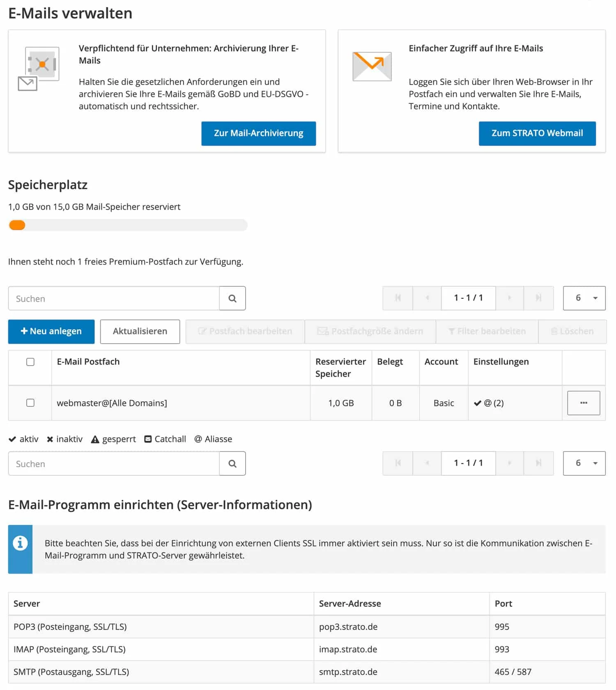Screen dimensions: 616x690
Task: Open the page size dropdown showing 6
Action: (x=584, y=298)
